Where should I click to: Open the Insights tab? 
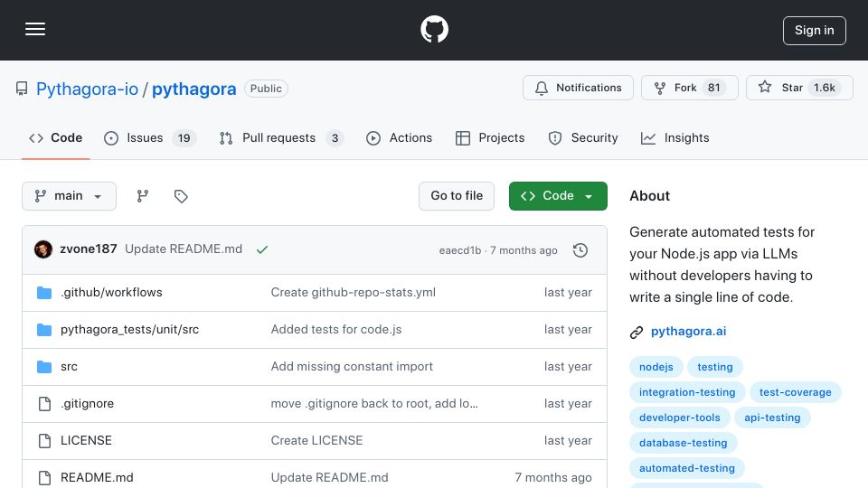click(675, 137)
